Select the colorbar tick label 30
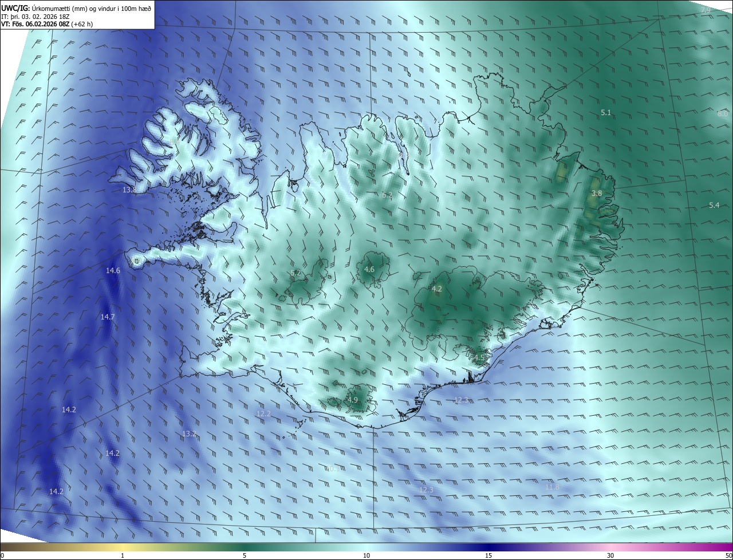The image size is (733, 560). (x=610, y=556)
